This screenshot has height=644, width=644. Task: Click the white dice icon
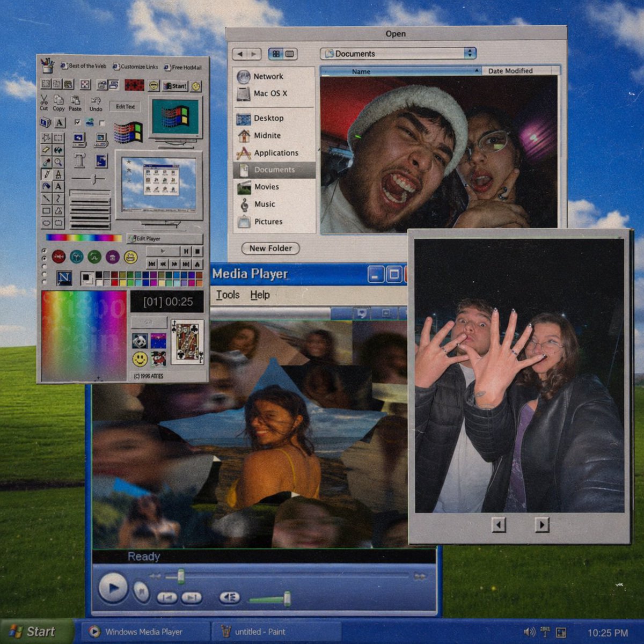[140, 341]
